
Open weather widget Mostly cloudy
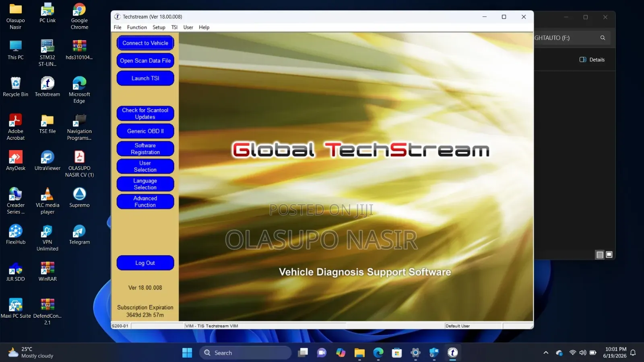coord(31,353)
